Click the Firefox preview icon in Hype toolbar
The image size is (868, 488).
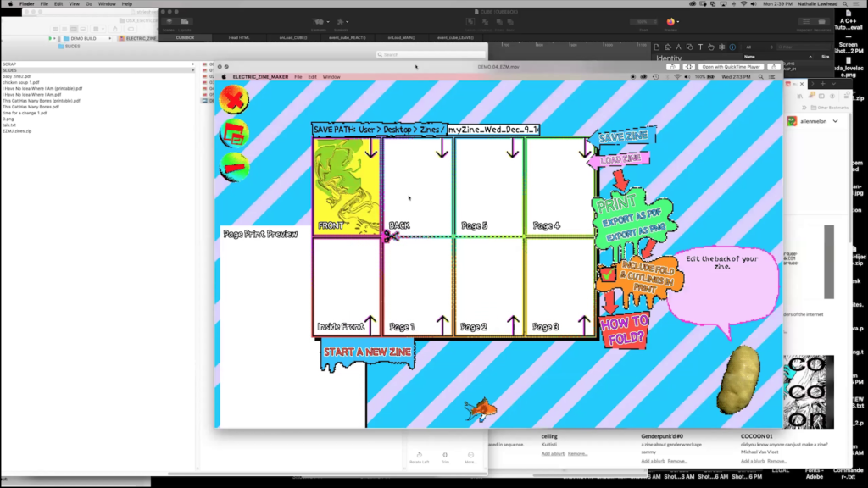click(x=670, y=22)
